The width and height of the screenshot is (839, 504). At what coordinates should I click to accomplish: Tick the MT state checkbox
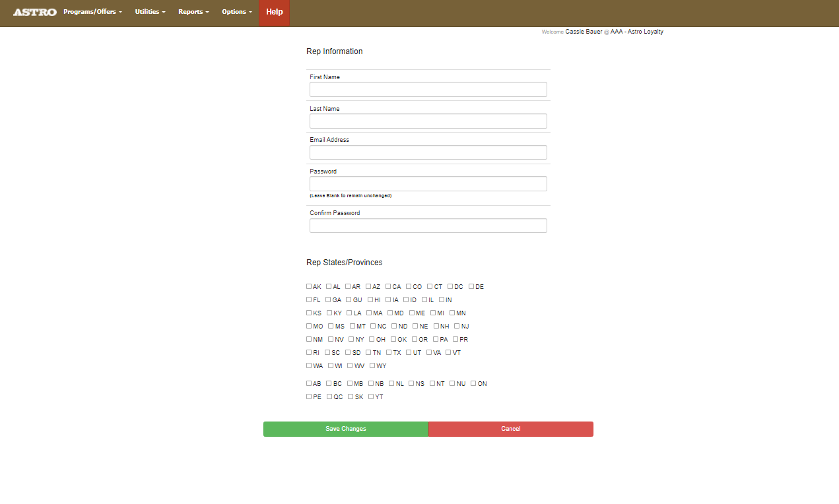point(352,326)
